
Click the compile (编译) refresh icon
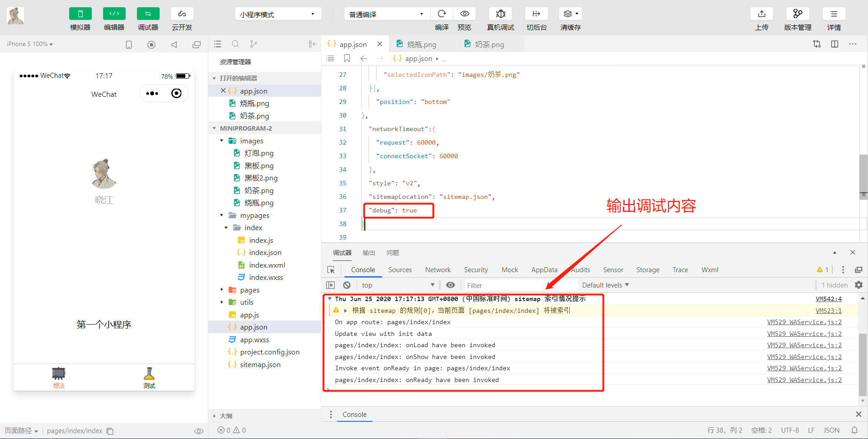pyautogui.click(x=442, y=14)
